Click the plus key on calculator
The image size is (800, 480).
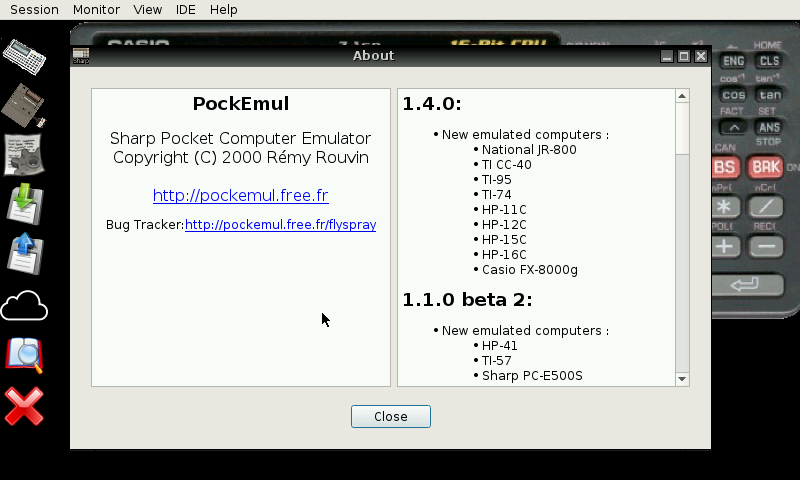pyautogui.click(x=724, y=247)
